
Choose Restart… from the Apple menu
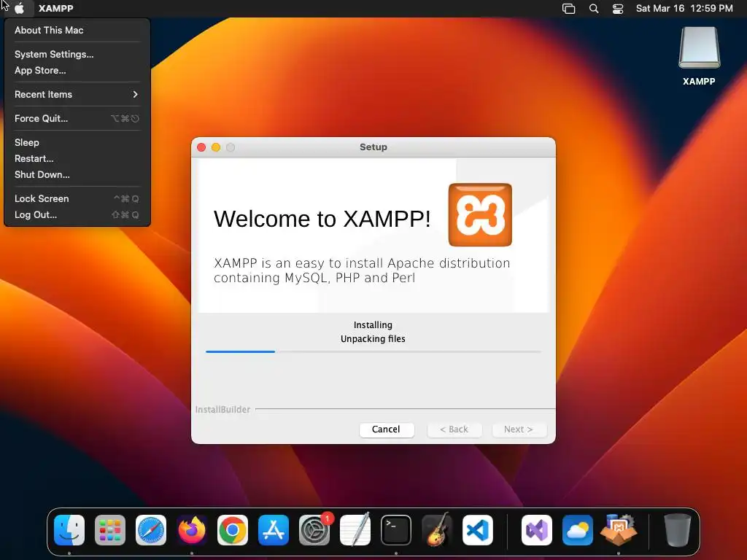coord(77,158)
